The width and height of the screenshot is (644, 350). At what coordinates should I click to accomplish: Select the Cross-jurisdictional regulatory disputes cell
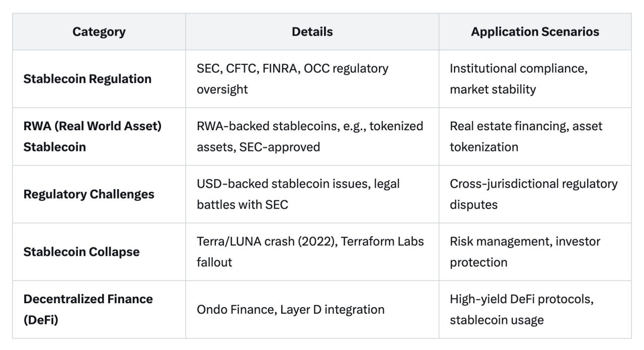coord(533,194)
